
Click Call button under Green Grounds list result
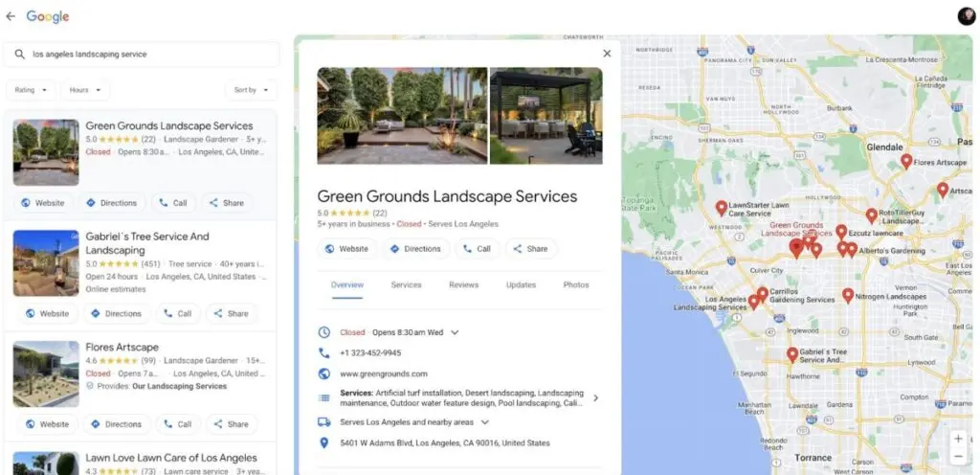point(173,203)
